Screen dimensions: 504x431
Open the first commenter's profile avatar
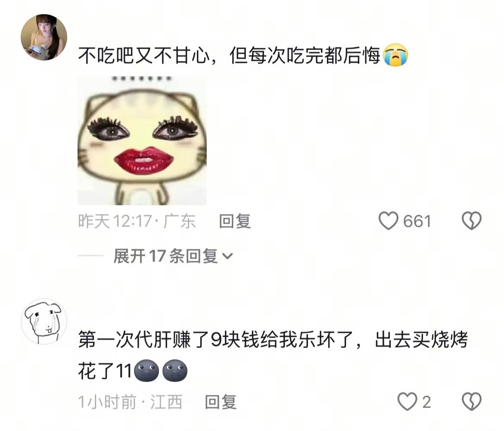tap(44, 37)
